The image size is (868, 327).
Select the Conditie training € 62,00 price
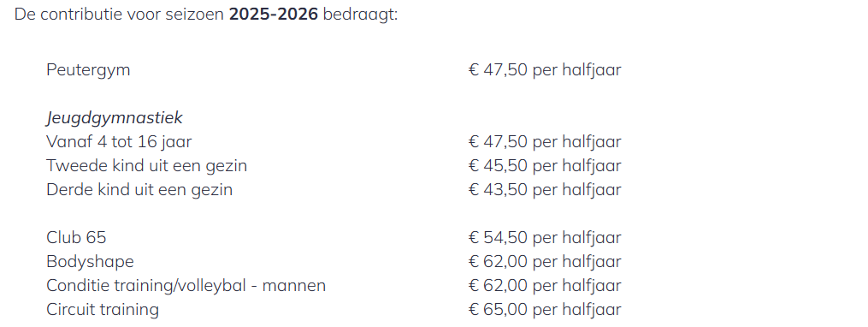[x=545, y=285]
